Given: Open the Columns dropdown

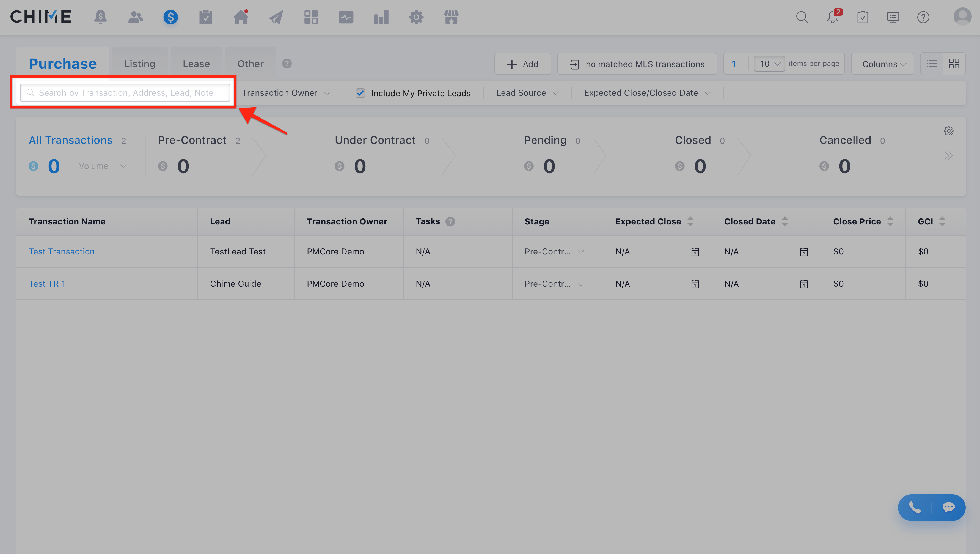Looking at the screenshot, I should point(883,64).
